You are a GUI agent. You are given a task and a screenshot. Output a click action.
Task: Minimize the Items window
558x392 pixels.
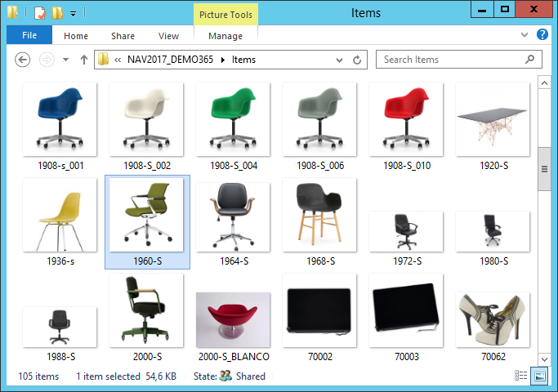coord(482,10)
